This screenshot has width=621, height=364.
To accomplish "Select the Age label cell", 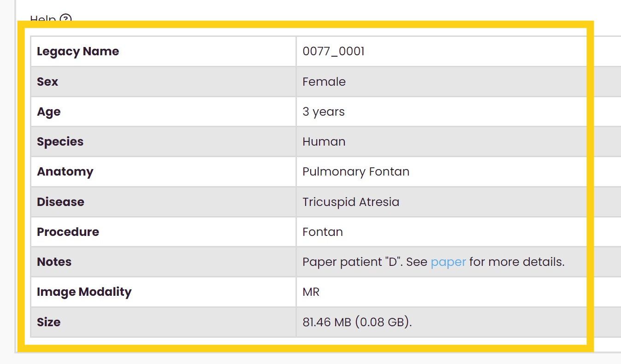I will [49, 112].
